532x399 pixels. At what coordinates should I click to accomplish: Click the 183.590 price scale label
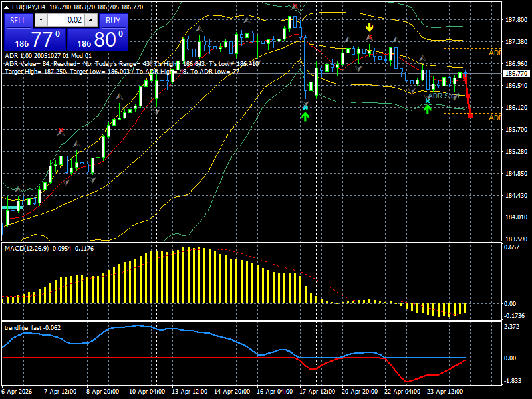click(517, 239)
